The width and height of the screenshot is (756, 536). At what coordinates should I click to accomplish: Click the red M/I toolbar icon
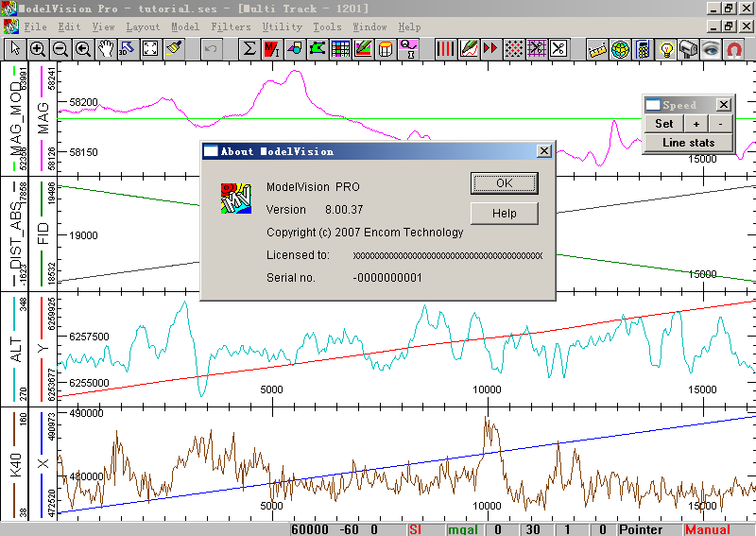click(x=272, y=49)
